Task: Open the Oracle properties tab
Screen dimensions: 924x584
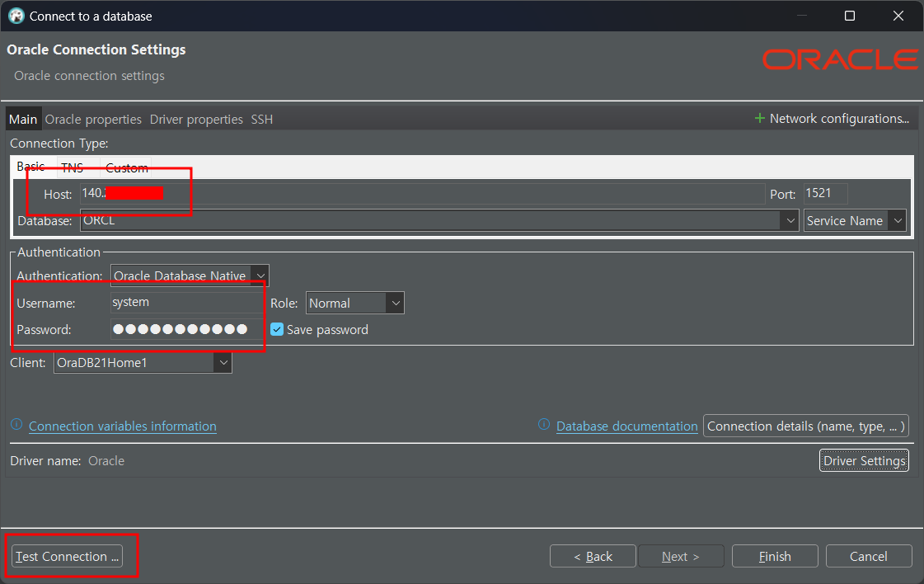Action: 93,119
